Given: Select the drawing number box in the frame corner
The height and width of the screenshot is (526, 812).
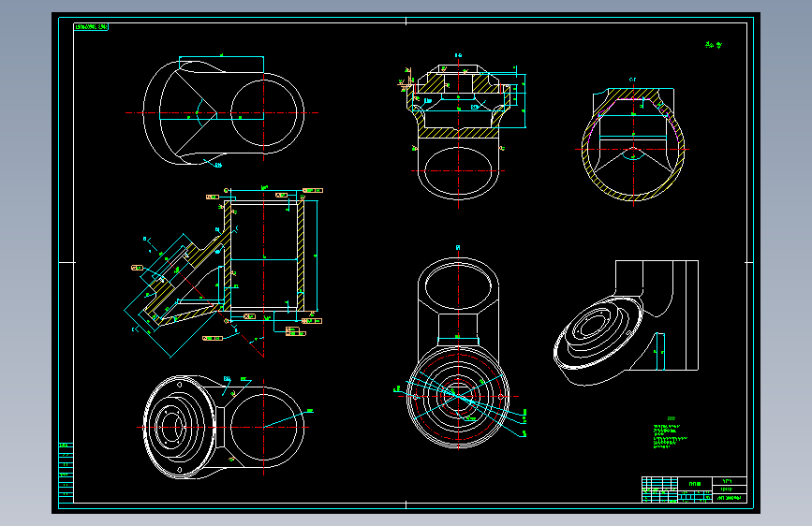Looking at the screenshot, I should pos(91,27).
